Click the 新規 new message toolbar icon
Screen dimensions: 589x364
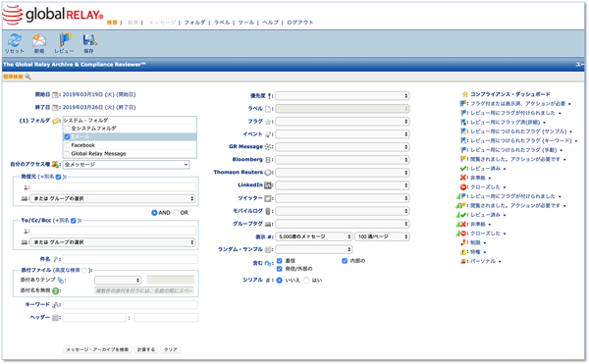pyautogui.click(x=39, y=40)
